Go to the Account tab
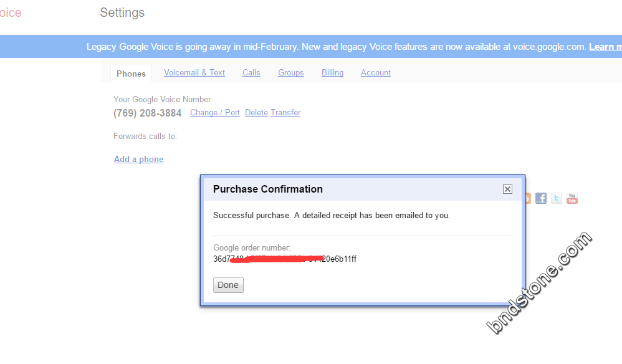Viewport: 622px width, 364px height. click(x=376, y=72)
